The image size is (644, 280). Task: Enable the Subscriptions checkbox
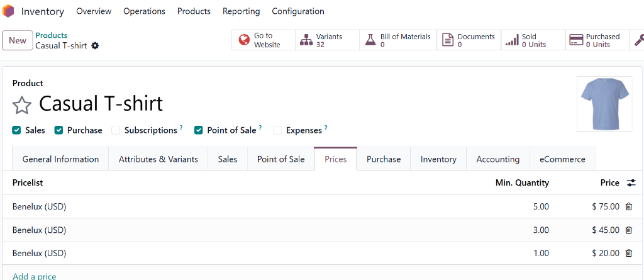pyautogui.click(x=116, y=130)
